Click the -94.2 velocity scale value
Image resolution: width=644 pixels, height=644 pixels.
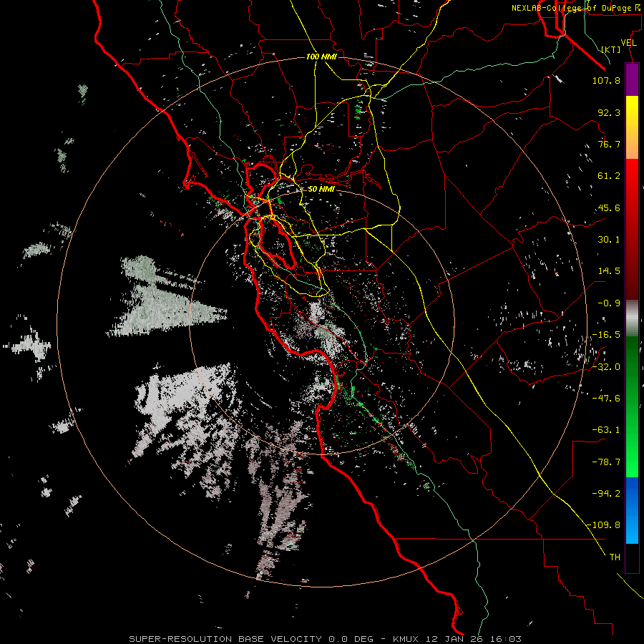pos(606,493)
